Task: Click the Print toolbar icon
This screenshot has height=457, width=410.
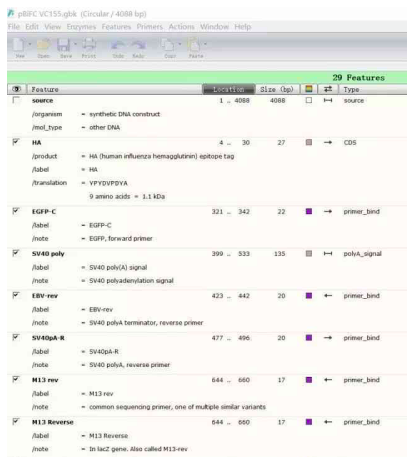Action: pyautogui.click(x=89, y=45)
